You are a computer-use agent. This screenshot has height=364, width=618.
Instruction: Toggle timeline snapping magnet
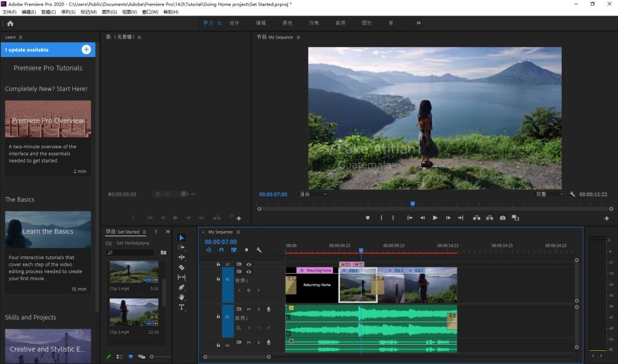click(221, 250)
